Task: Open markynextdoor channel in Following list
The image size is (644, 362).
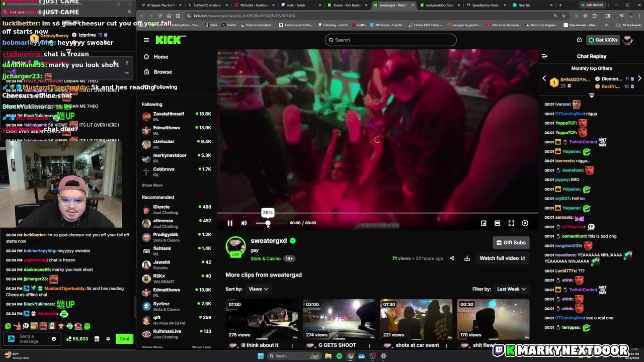Action: [177, 157]
